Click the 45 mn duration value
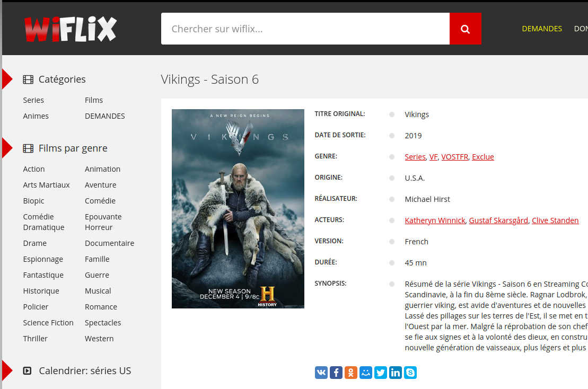588x389 pixels. (416, 263)
